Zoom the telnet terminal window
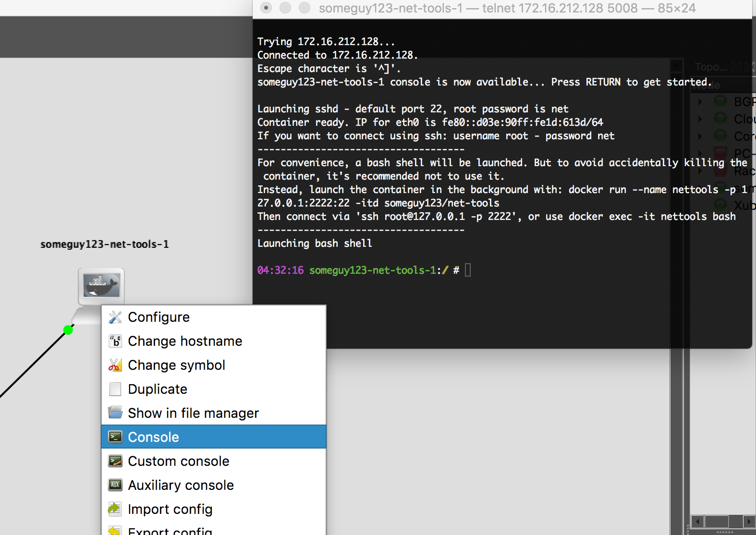This screenshot has width=756, height=535. click(305, 8)
